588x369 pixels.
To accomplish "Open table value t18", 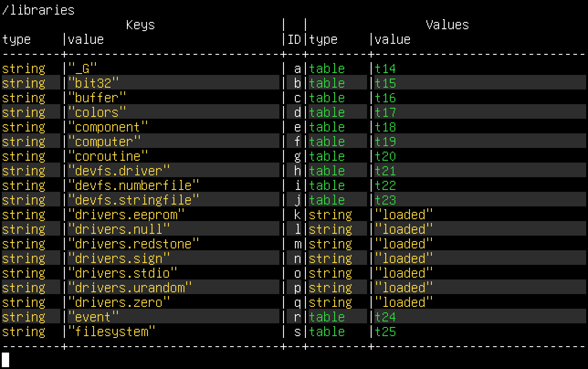I will click(x=385, y=127).
